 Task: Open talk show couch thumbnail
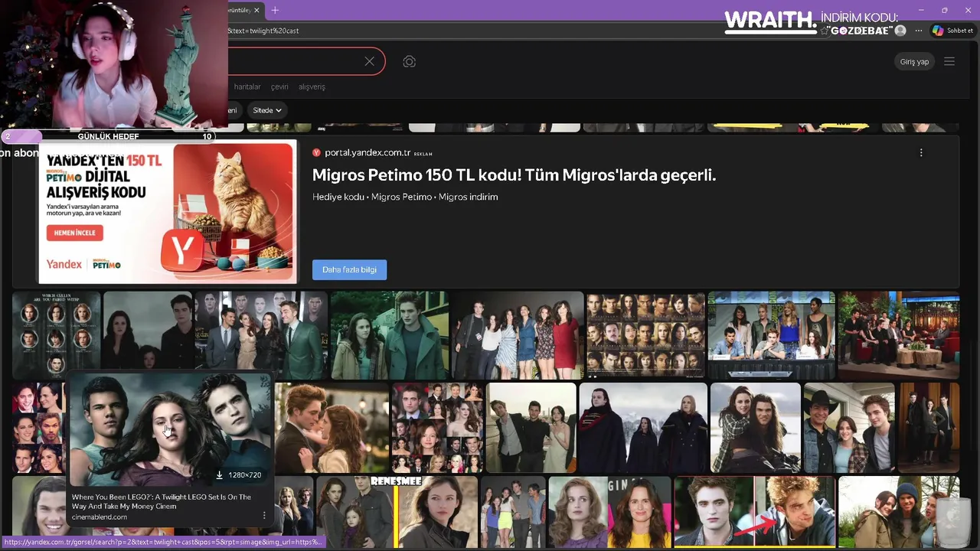(899, 334)
